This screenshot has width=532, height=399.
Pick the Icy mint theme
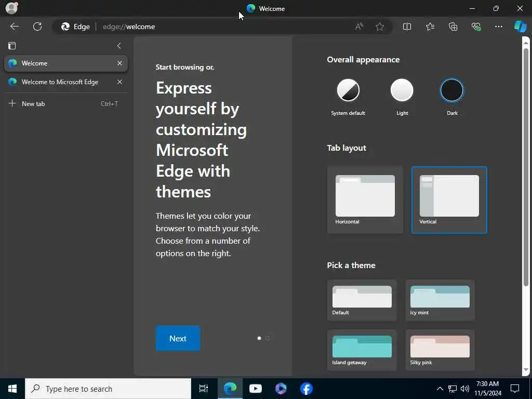440,300
